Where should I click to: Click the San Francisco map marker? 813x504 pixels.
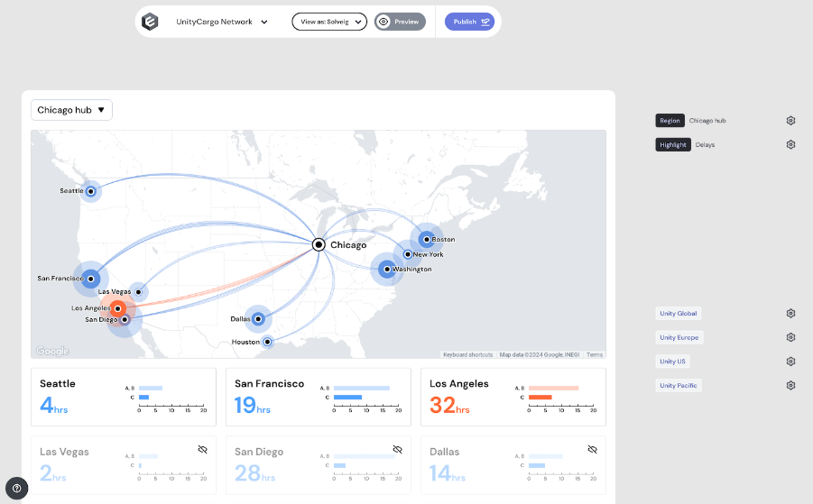(91, 279)
